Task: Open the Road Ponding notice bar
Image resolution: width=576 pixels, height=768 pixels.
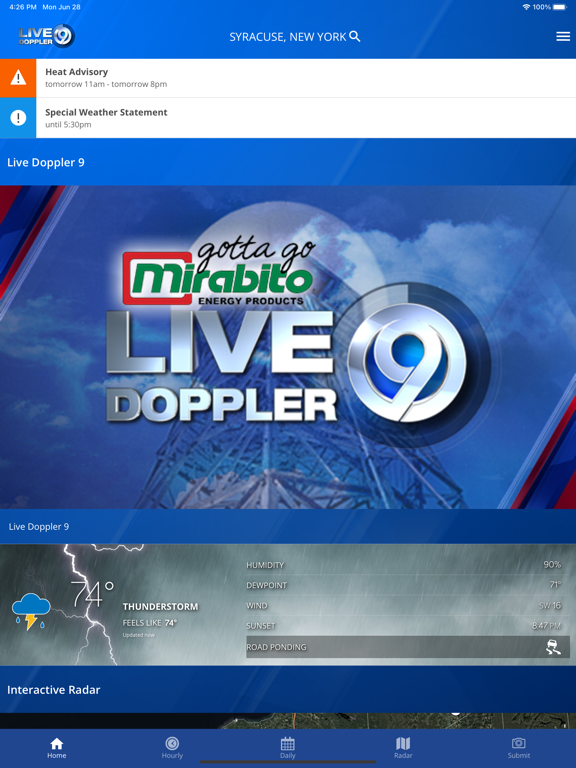Action: 408,647
